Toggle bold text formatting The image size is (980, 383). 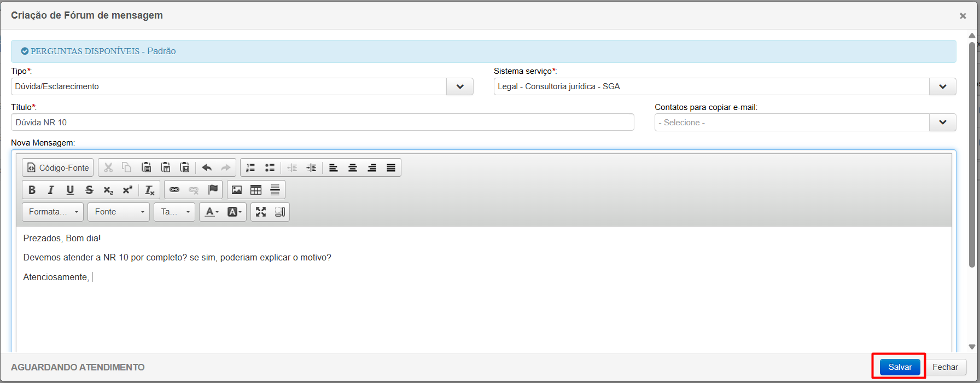[x=32, y=190]
